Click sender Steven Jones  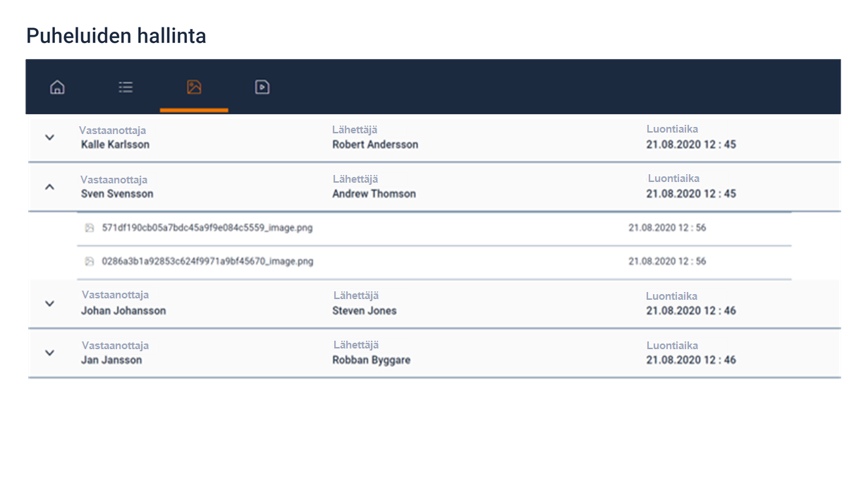point(364,311)
